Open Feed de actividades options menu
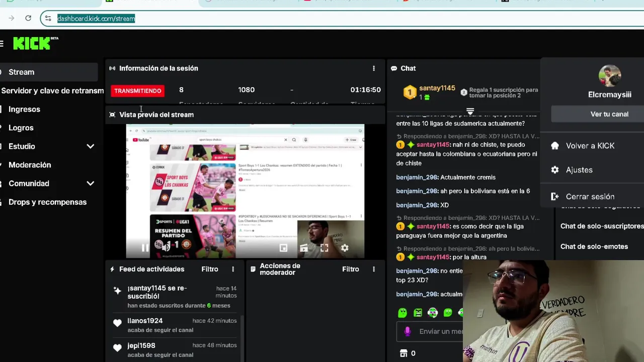The image size is (644, 362). coord(232,269)
